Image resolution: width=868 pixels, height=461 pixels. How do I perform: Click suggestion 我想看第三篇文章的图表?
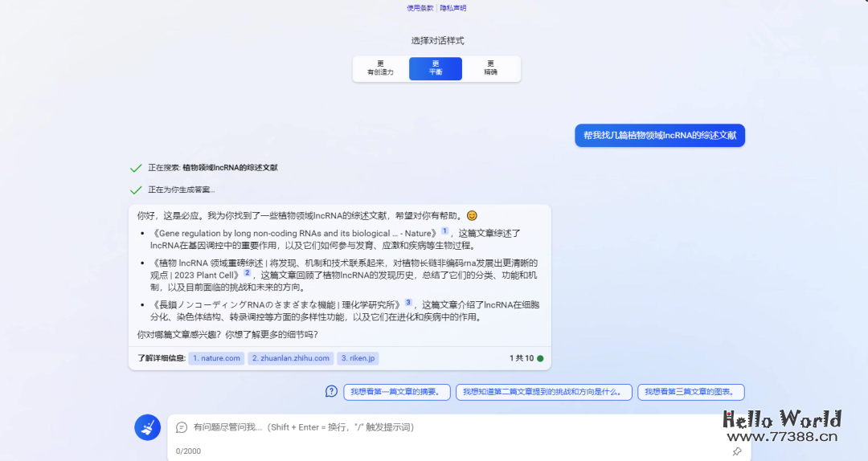coord(691,392)
